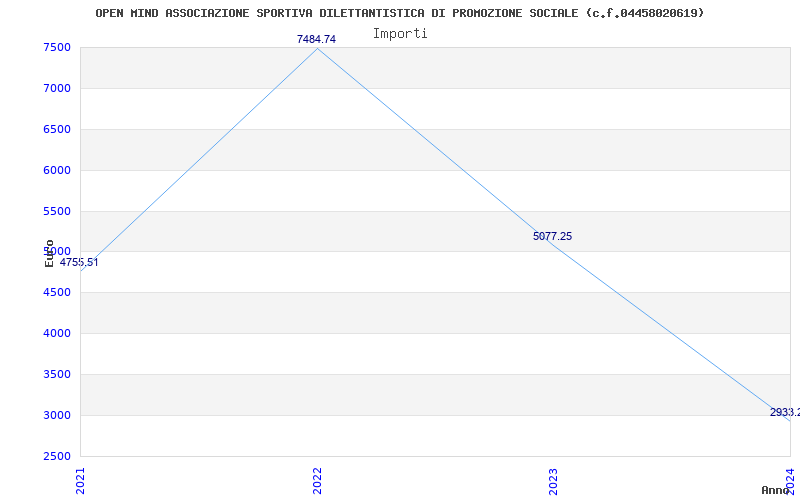Viewport: 800px width, 500px height.
Task: Click the Euro y-axis title
Action: 49,253
